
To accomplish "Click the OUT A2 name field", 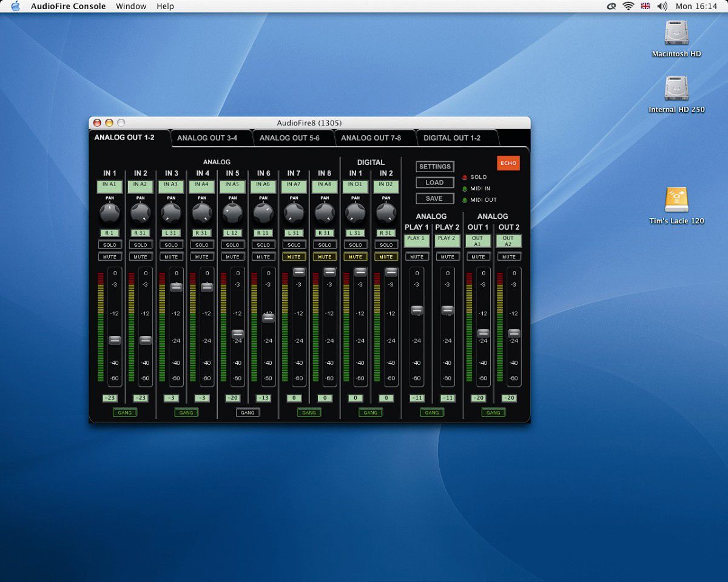I will point(508,241).
